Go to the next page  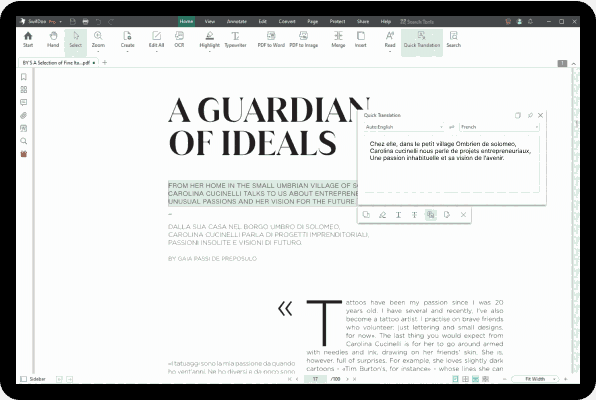[x=347, y=379]
